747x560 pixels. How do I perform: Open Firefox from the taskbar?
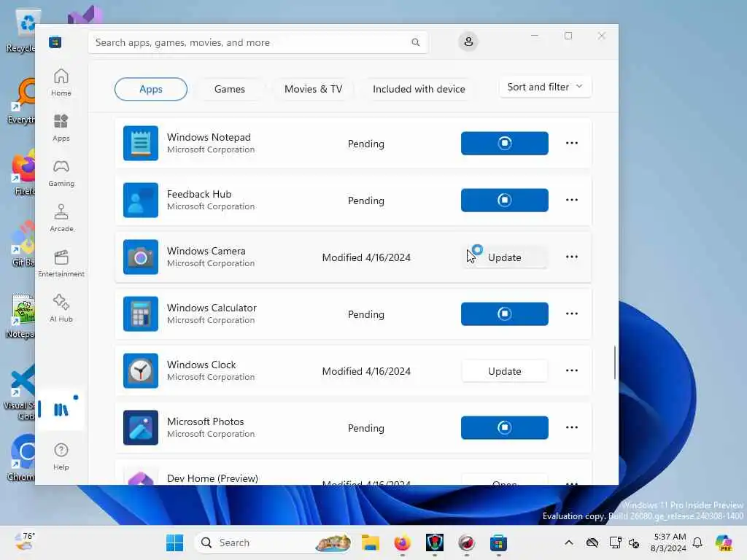click(402, 542)
